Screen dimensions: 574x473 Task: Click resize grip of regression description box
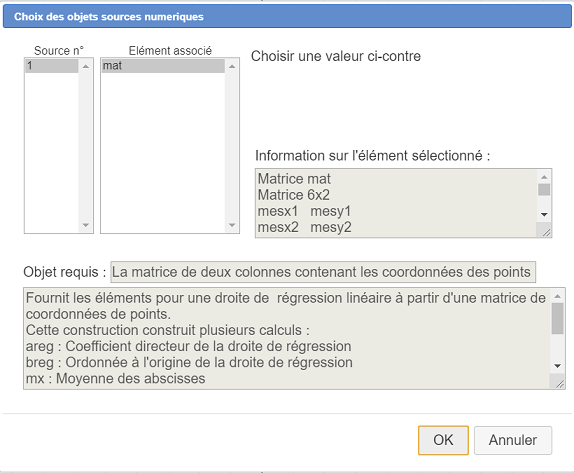[559, 383]
